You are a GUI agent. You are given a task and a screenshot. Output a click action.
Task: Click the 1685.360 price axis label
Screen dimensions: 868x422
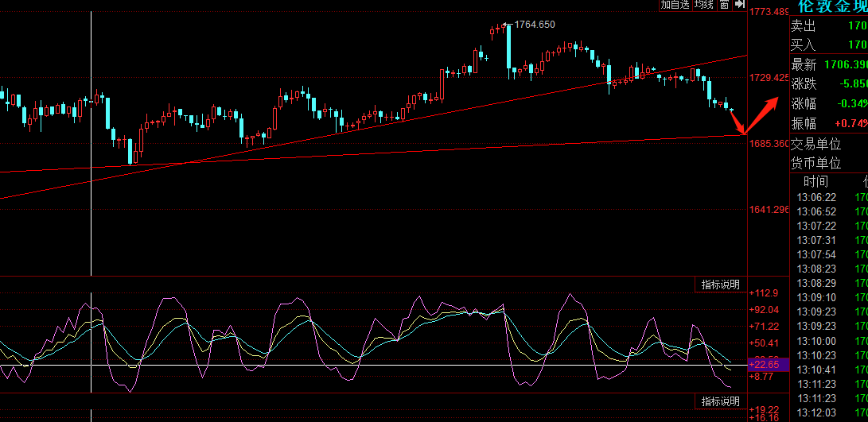point(769,144)
